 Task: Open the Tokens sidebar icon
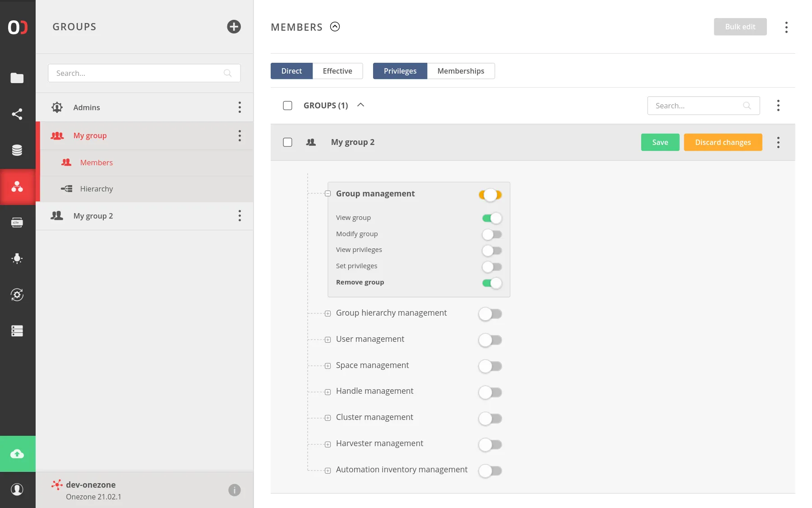[x=17, y=223]
